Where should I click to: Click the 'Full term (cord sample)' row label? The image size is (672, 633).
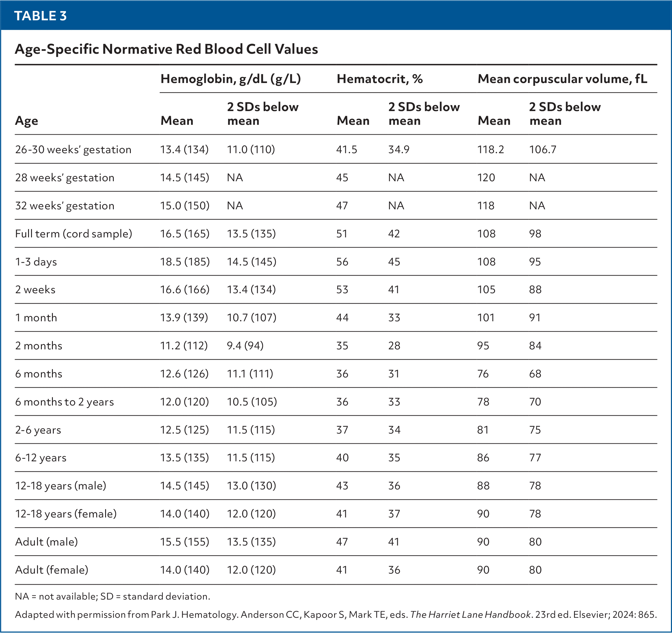73,234
